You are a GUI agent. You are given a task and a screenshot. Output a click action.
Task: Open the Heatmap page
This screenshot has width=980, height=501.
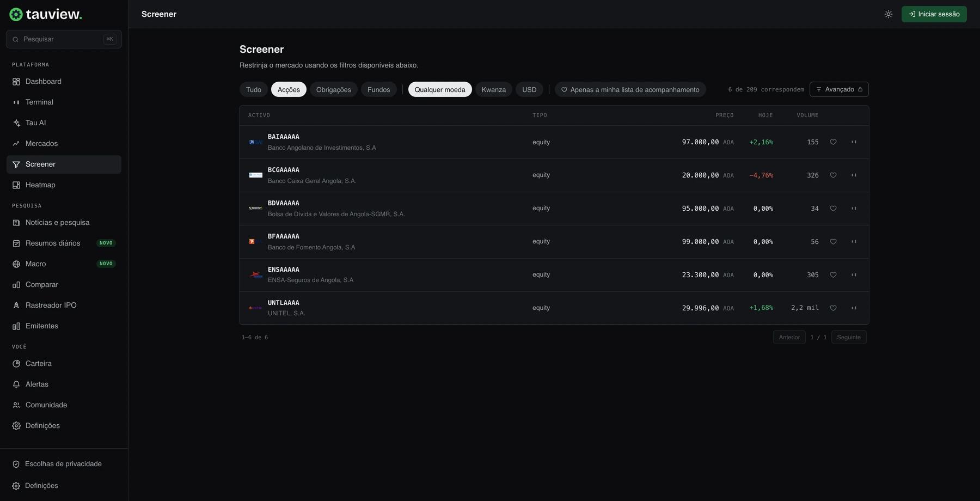point(64,185)
